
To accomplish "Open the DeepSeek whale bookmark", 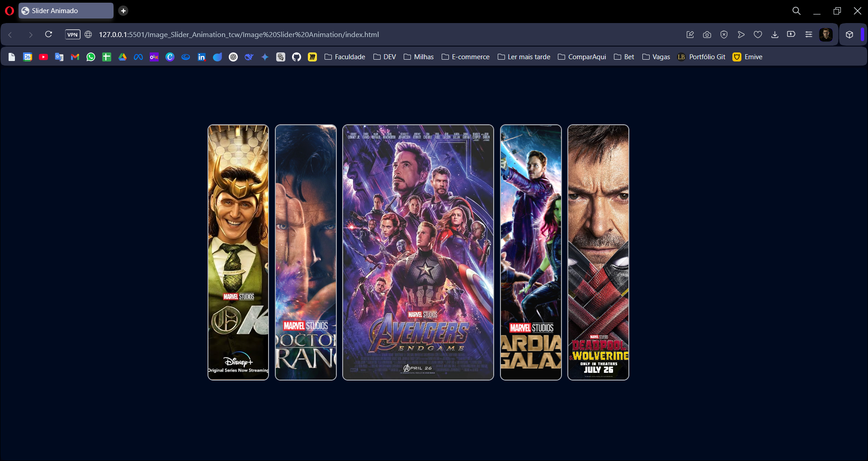I will 249,57.
